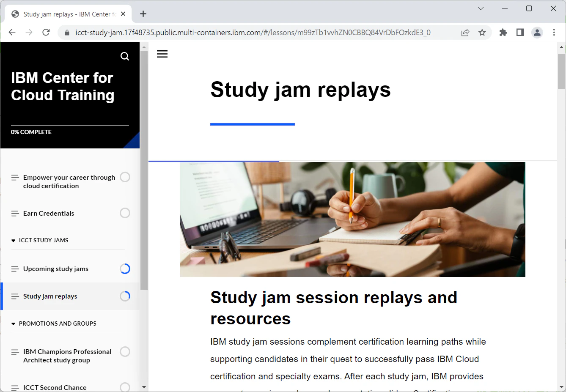Click the sidebar scrollbar thumb
Viewport: 566px width, 392px height.
(144, 171)
